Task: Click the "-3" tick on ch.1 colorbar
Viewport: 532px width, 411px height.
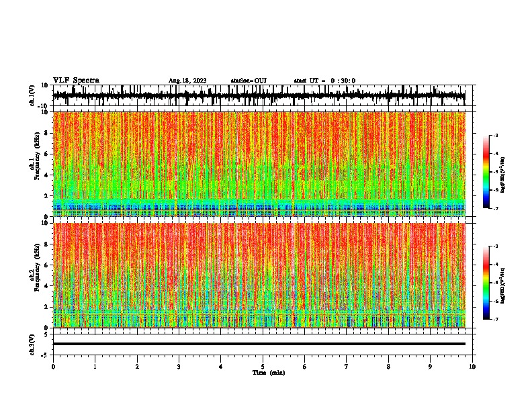Action: 496,135
